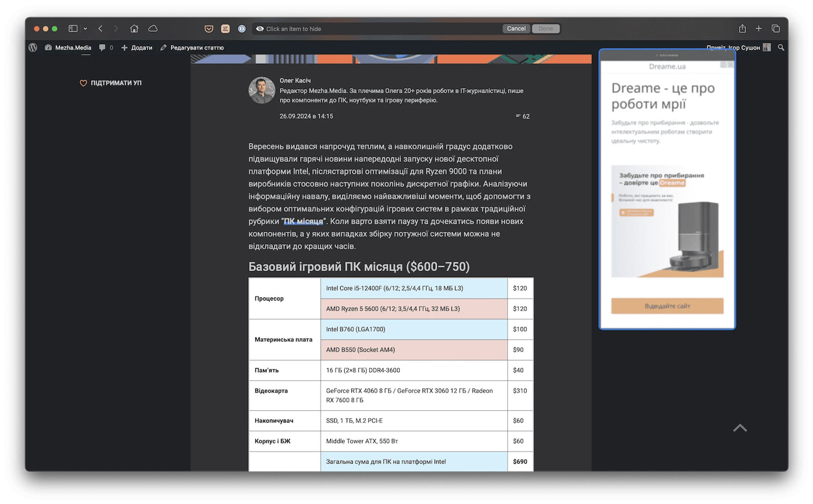Click the hide-item eye icon in address bar
Image resolution: width=813 pixels, height=504 pixels.
click(260, 29)
